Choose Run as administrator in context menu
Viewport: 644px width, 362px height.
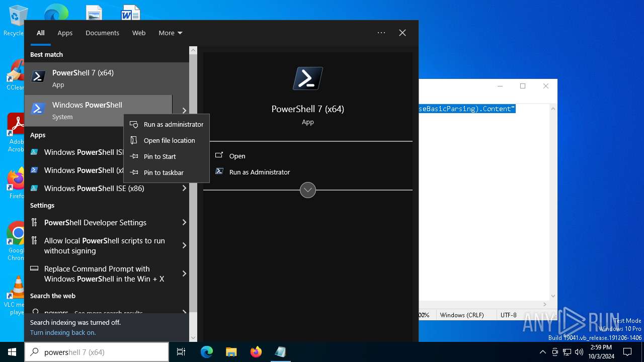coord(167,124)
